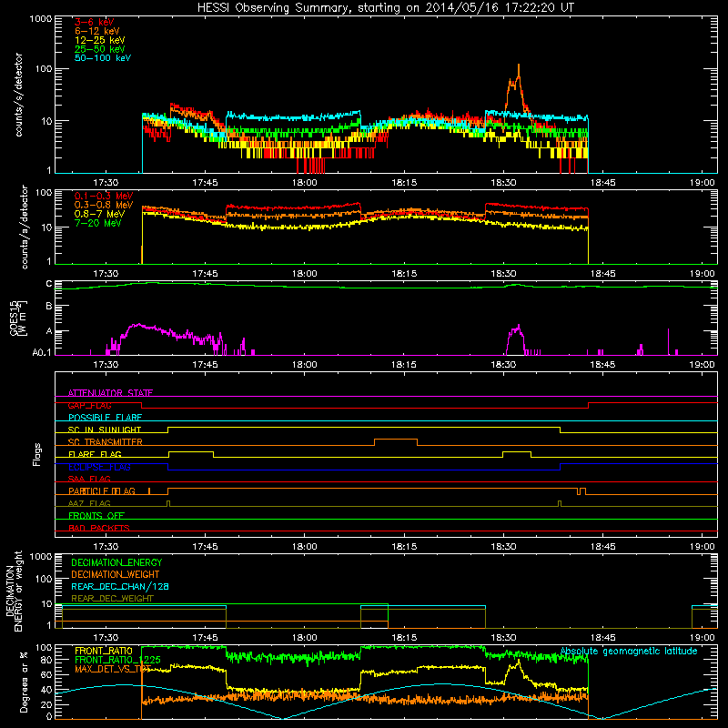Click the 18:00 tick label under the top panel

coord(305,183)
